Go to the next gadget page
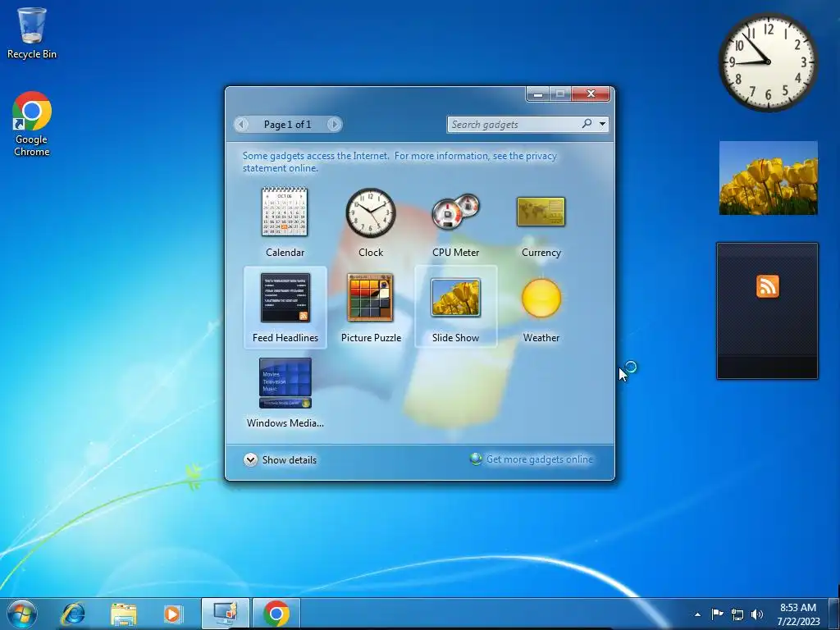The width and height of the screenshot is (840, 630). pyautogui.click(x=334, y=125)
